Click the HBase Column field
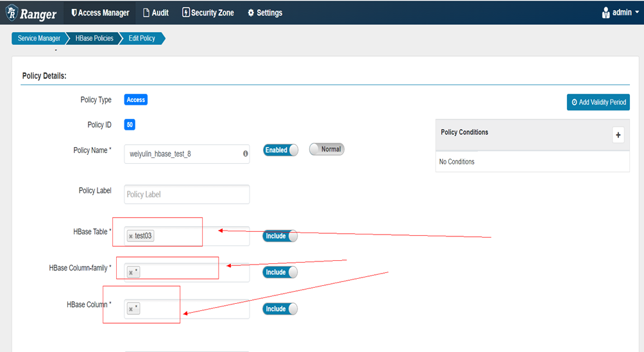Viewport: 644px width, 352px height. coord(187,309)
